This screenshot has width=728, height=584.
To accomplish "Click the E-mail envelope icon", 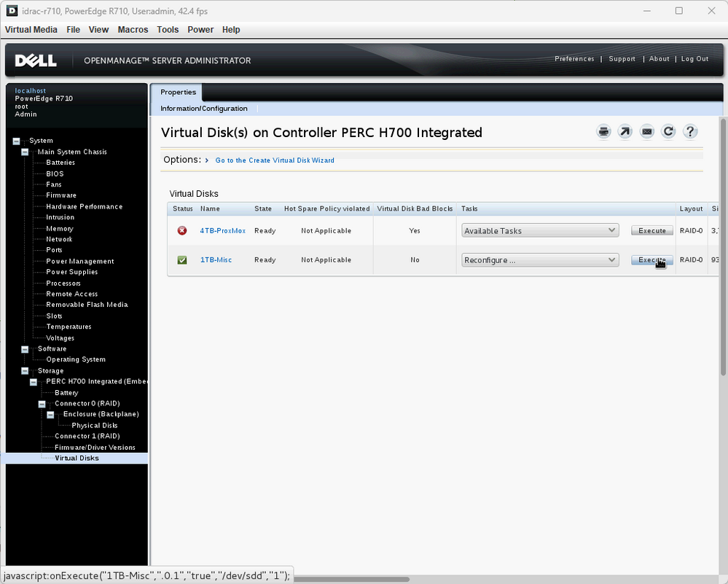I will (647, 132).
